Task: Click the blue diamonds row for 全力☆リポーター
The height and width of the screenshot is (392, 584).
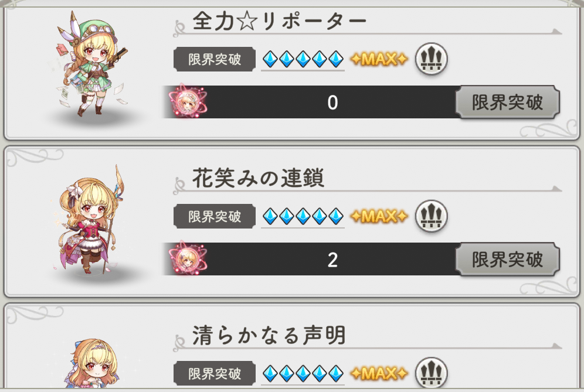Action: coord(303,59)
